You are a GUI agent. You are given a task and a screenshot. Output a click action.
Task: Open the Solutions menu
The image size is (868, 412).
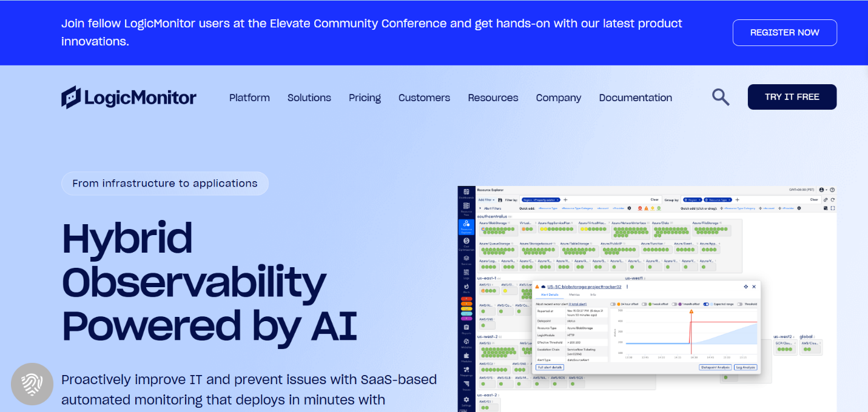click(x=309, y=98)
